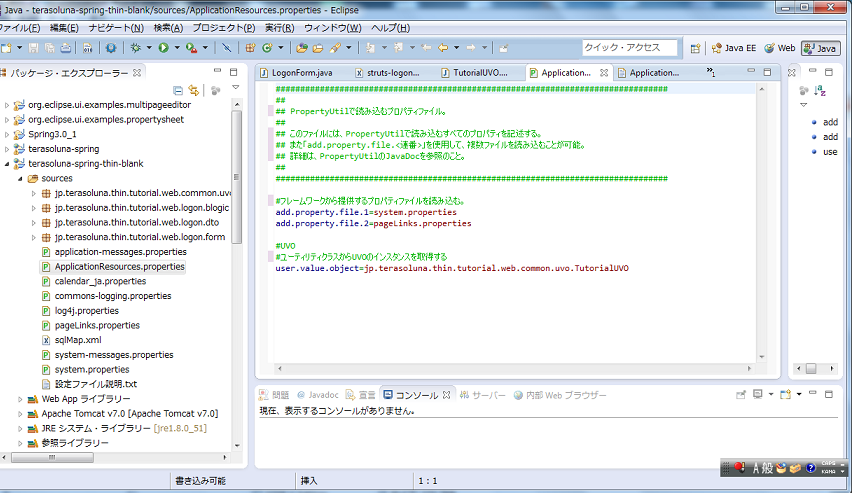Click the Open Type toolbar icon
The image size is (852, 493).
pos(302,48)
